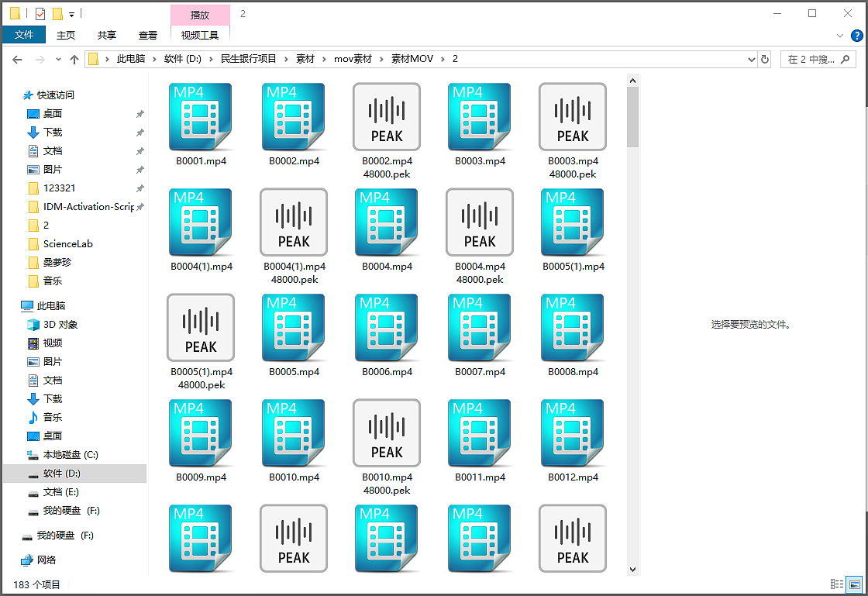Select B0002.mp4 48000.pek peak file icon
The height and width of the screenshot is (596, 868).
coord(387,117)
